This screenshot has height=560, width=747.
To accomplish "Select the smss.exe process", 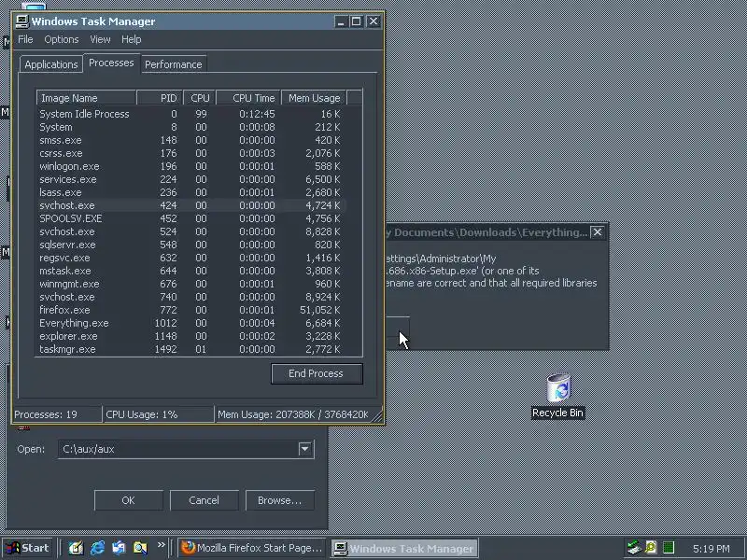I will coord(191,141).
